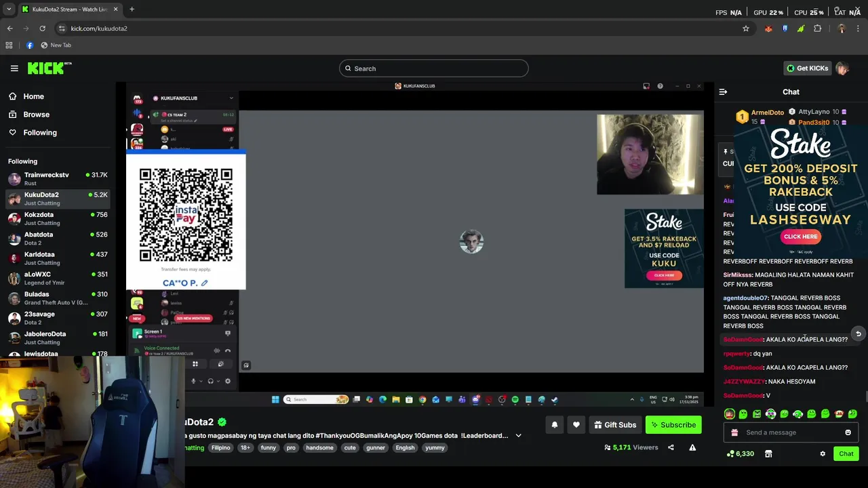Toggle stream notifications bell
This screenshot has height=488, width=868.
coord(554,425)
